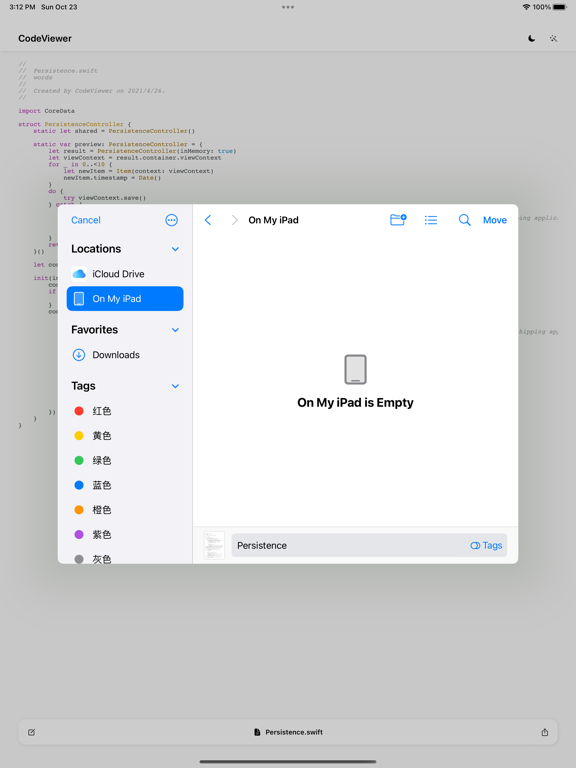Go back with the left chevron
576x768 pixels.
(x=208, y=220)
